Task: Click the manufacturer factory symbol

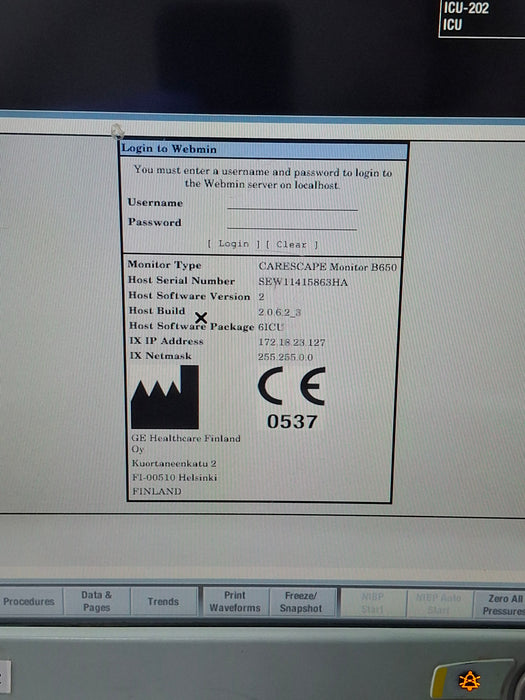Action: click(165, 397)
